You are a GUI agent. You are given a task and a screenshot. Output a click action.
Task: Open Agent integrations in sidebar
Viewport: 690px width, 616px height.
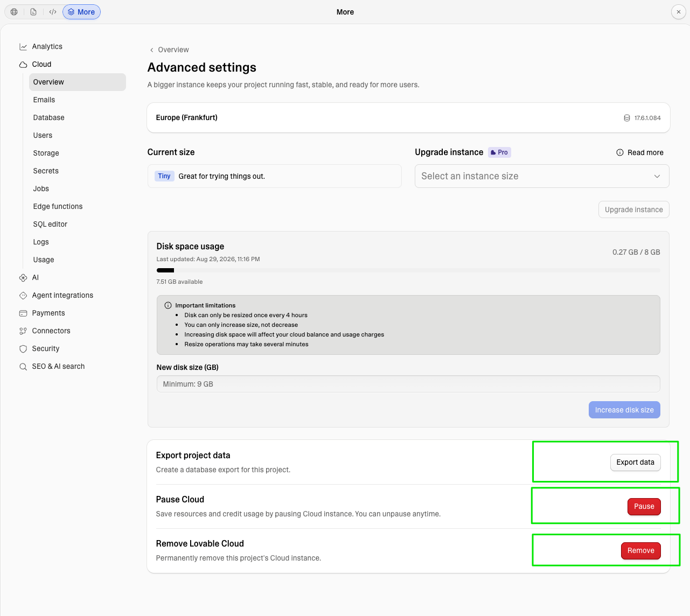click(x=62, y=295)
